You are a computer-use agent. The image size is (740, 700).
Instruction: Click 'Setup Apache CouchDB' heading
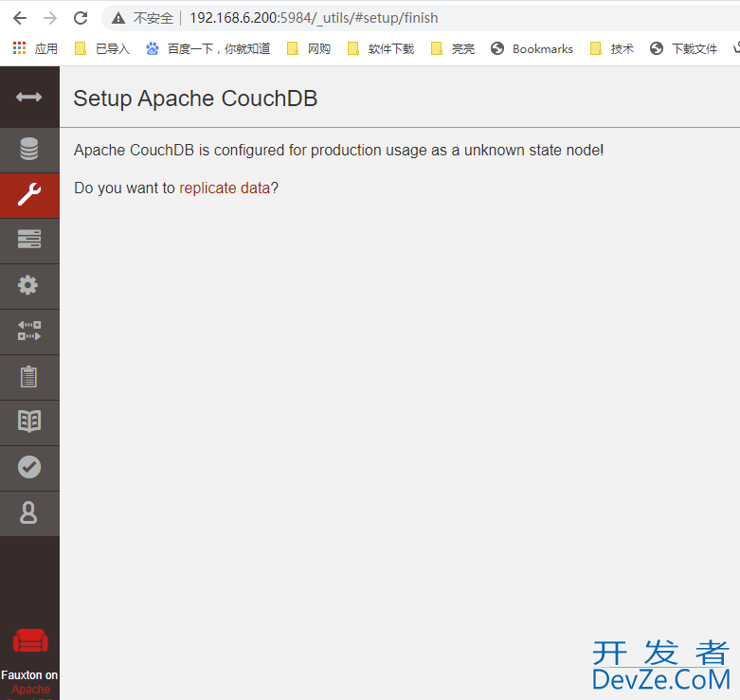(x=195, y=99)
